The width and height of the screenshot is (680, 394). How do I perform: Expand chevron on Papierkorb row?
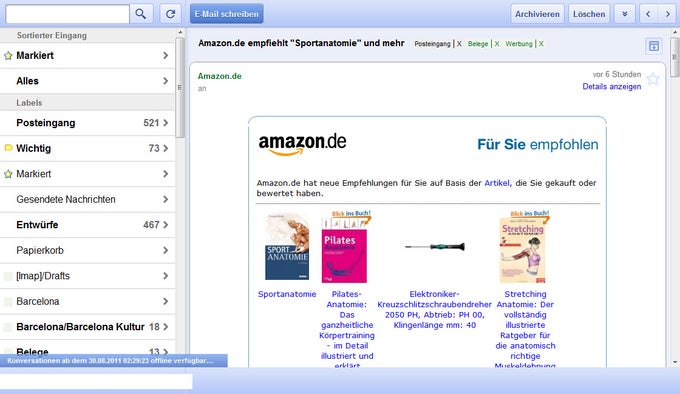pyautogui.click(x=166, y=251)
